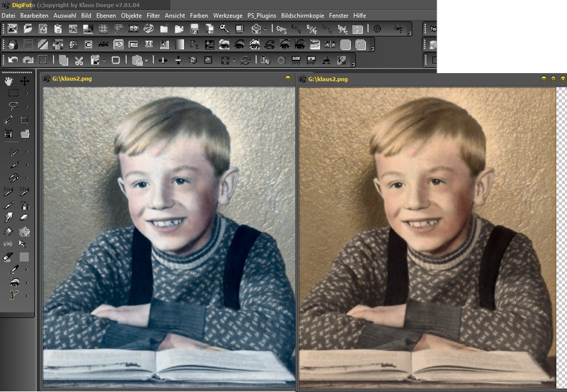
Task: Open the paste options dropdown arrow
Action: 147,61
